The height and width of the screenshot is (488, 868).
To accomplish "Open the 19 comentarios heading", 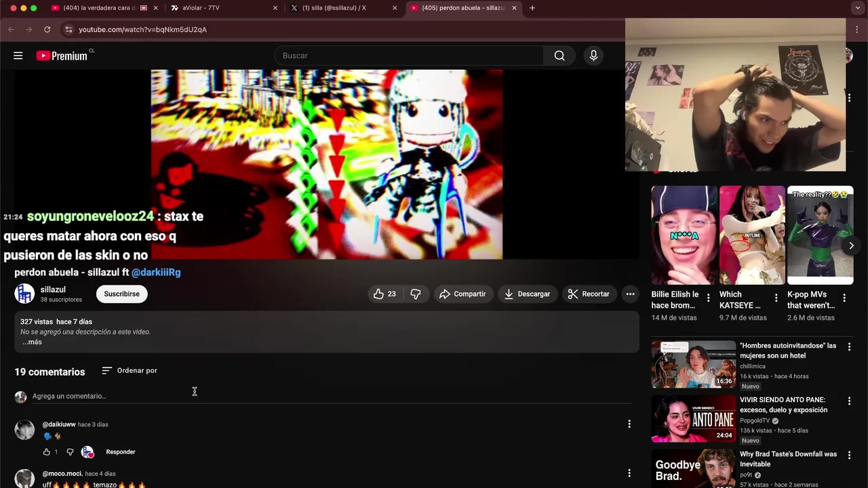I will pos(50,372).
